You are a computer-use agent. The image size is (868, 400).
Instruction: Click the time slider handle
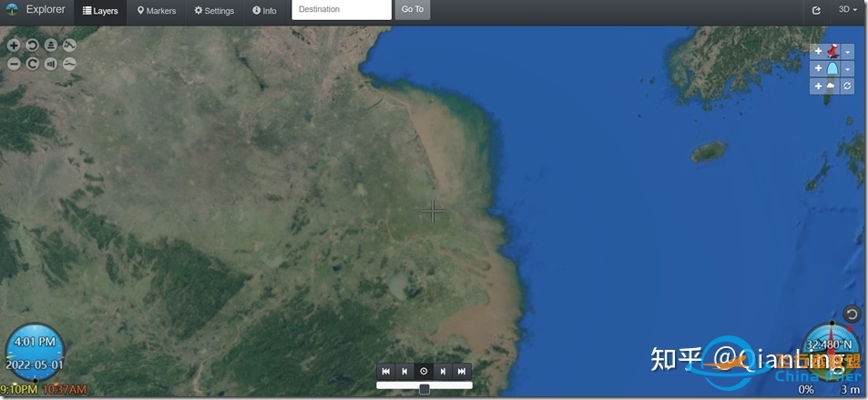[x=424, y=389]
